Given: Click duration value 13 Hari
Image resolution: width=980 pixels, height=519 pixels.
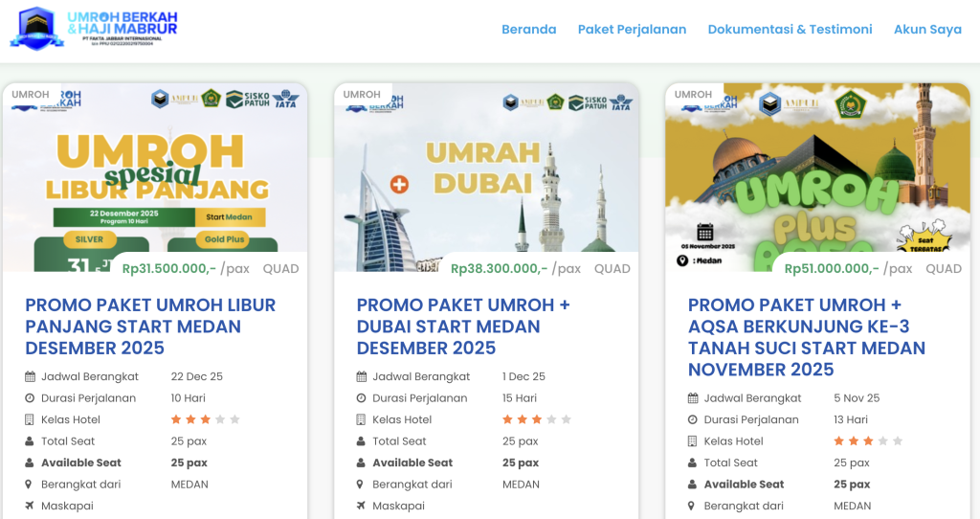Looking at the screenshot, I should [x=851, y=419].
